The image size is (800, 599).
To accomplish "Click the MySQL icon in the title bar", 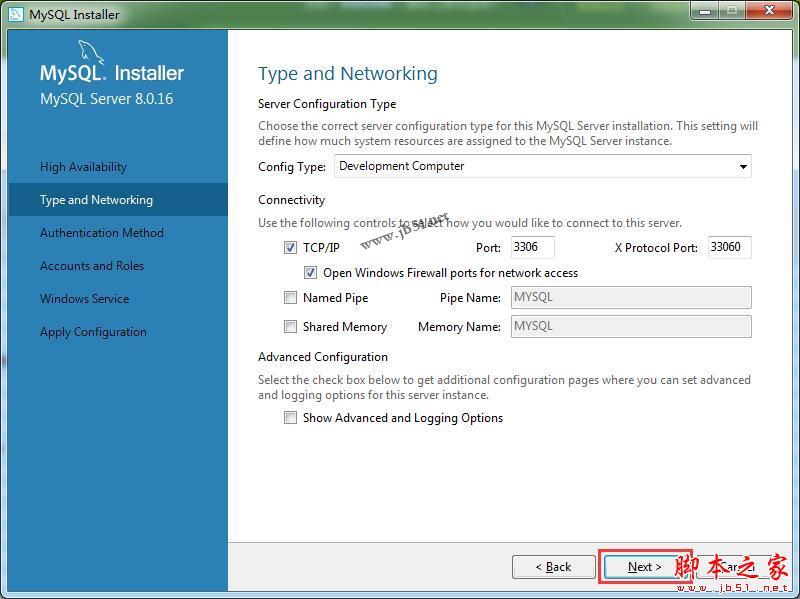I will [x=17, y=14].
